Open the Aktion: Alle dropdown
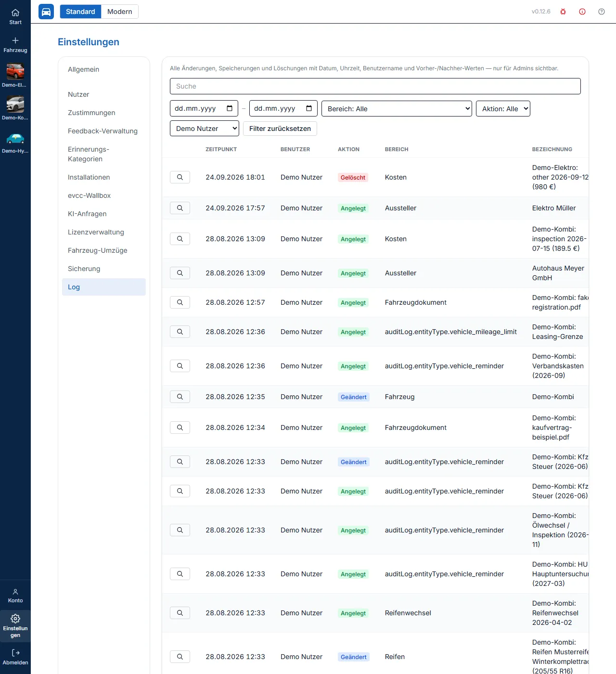 coord(503,109)
